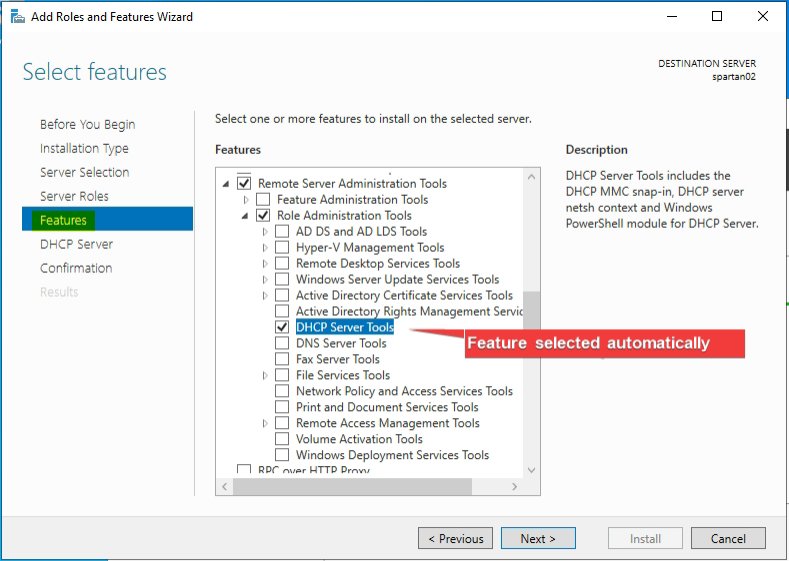Uncheck the DHCP Server Tools checkbox
The height and width of the screenshot is (561, 789).
tap(282, 327)
